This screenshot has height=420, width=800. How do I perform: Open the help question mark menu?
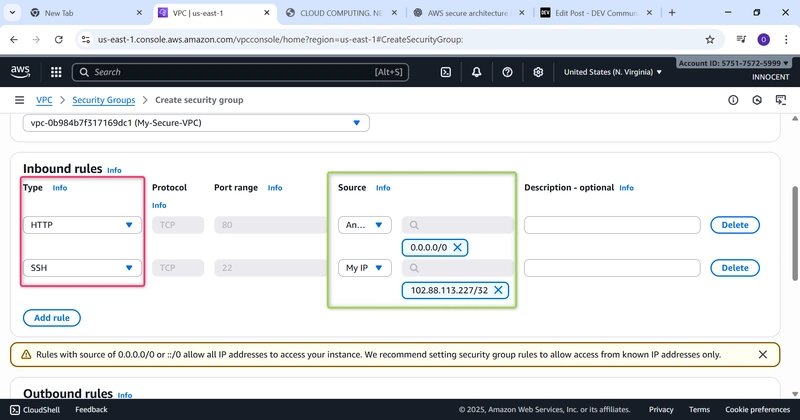pos(508,72)
